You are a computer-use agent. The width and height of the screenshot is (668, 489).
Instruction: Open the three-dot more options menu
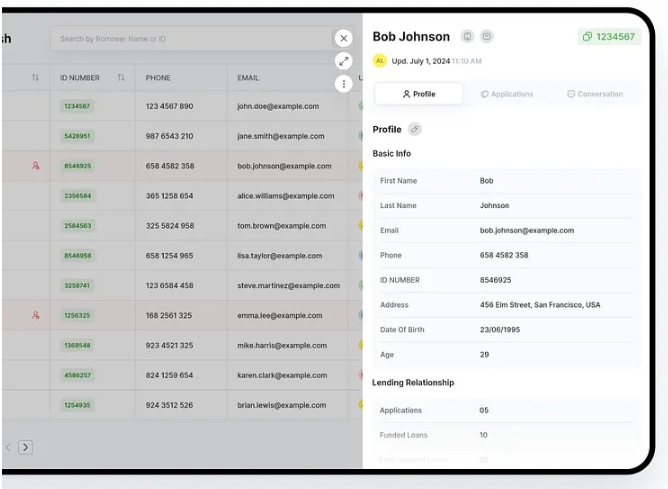click(x=344, y=84)
